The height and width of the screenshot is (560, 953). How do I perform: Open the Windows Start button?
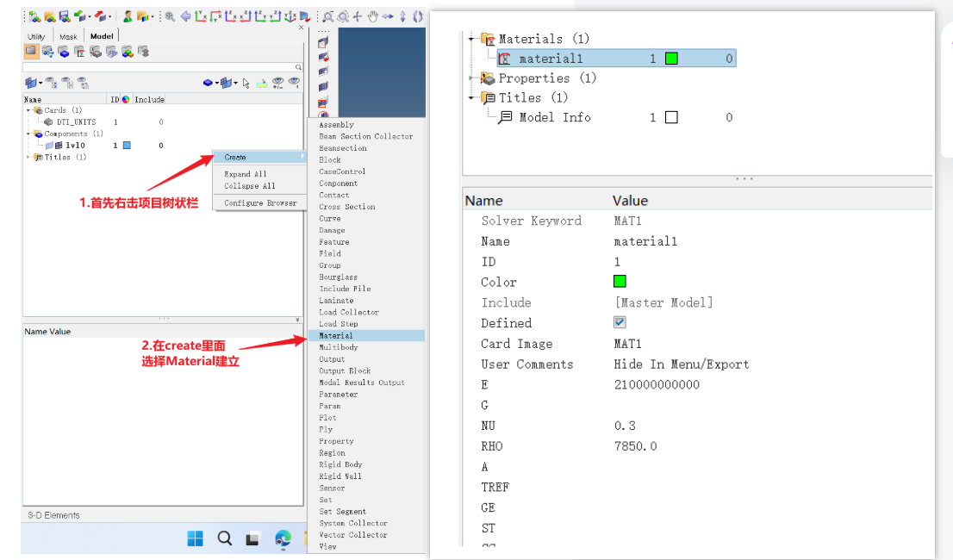[195, 538]
